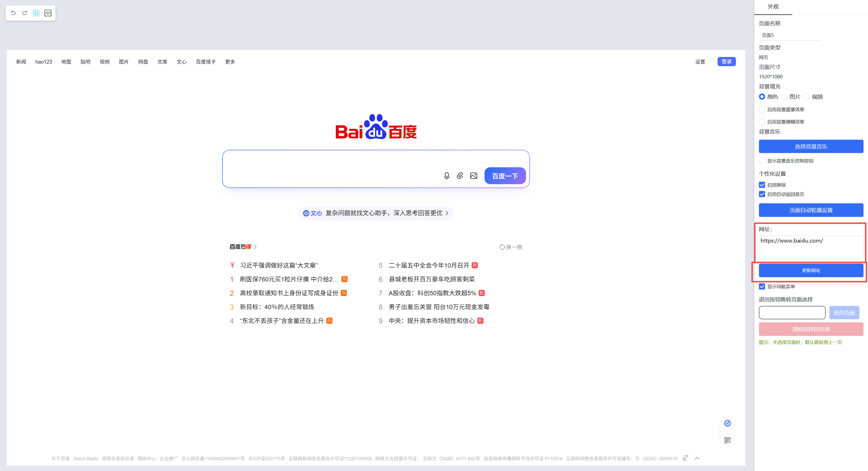Click the blue 登录 button
Image resolution: width=868 pixels, height=471 pixels.
point(726,61)
